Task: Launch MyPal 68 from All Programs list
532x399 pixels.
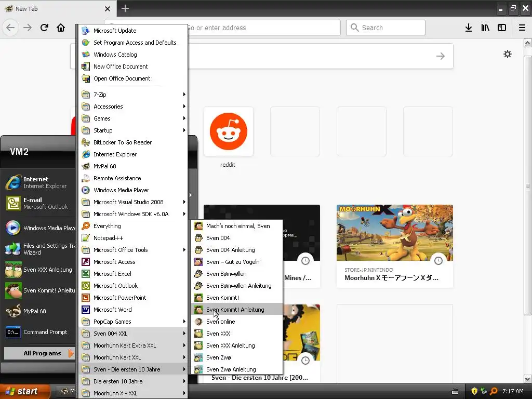Action: 133,166
